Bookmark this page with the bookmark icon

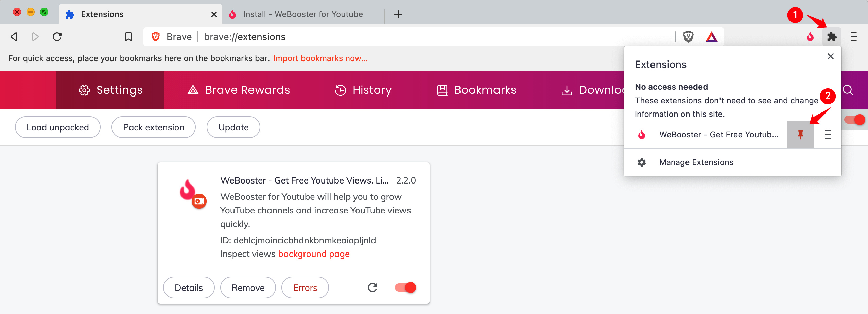[x=128, y=37]
